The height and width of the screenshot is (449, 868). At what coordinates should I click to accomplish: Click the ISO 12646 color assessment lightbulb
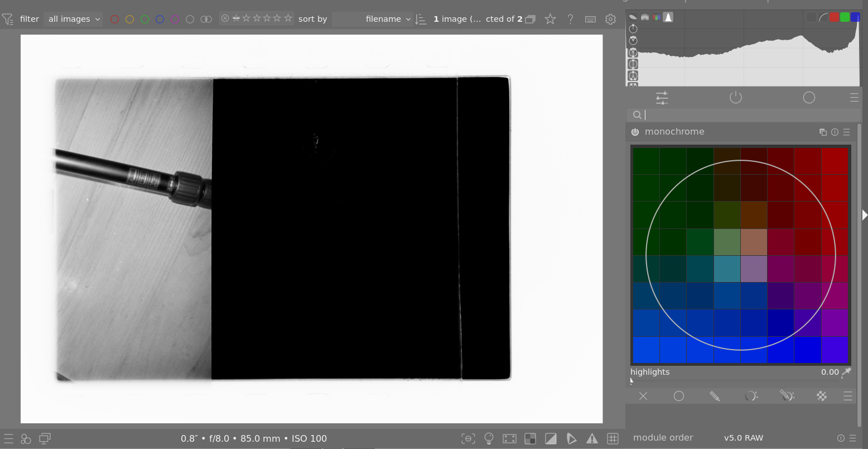coord(489,438)
